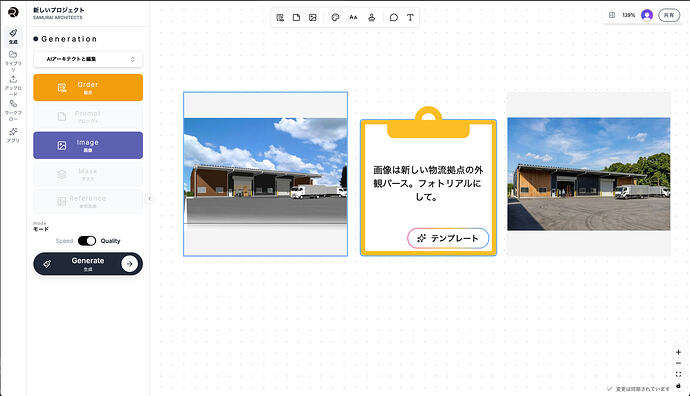The height and width of the screenshot is (396, 690).
Task: Open the AIアーキテクトと編集 mode dropdown
Action: point(88,59)
